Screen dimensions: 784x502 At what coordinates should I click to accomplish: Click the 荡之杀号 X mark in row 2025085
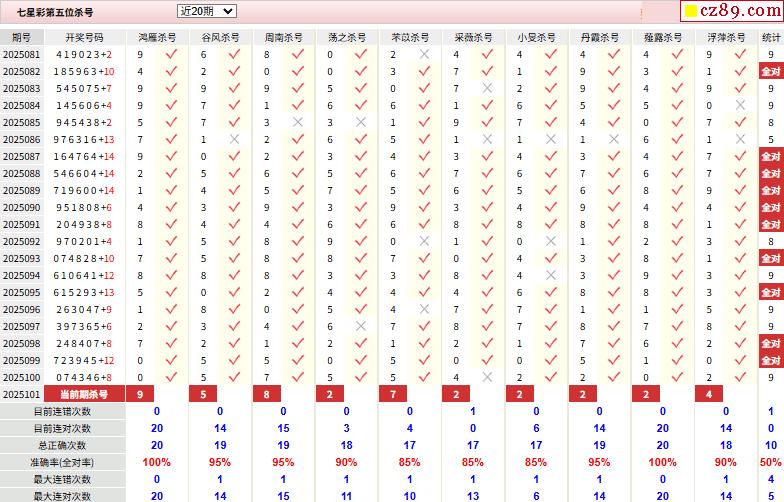pos(361,122)
